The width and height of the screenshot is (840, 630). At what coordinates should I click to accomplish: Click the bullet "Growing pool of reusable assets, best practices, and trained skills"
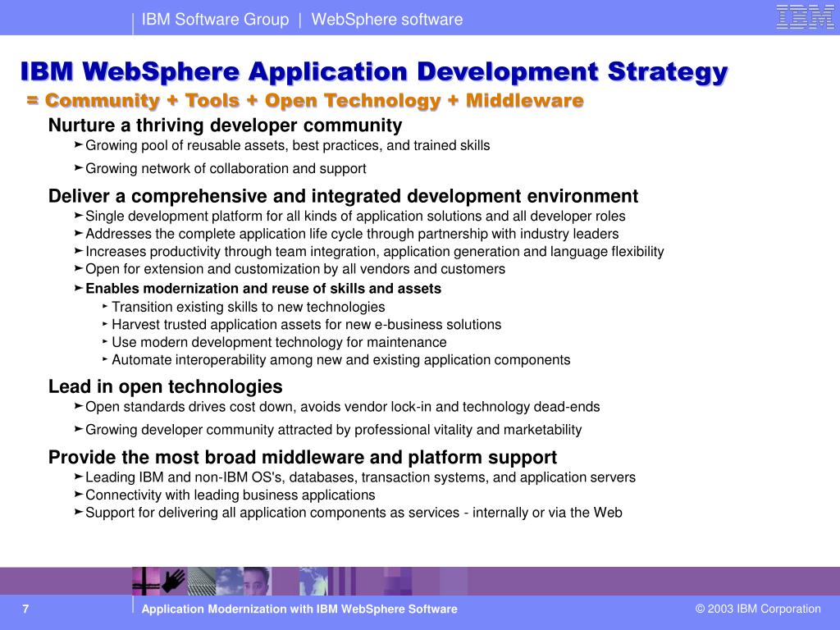[x=288, y=146]
